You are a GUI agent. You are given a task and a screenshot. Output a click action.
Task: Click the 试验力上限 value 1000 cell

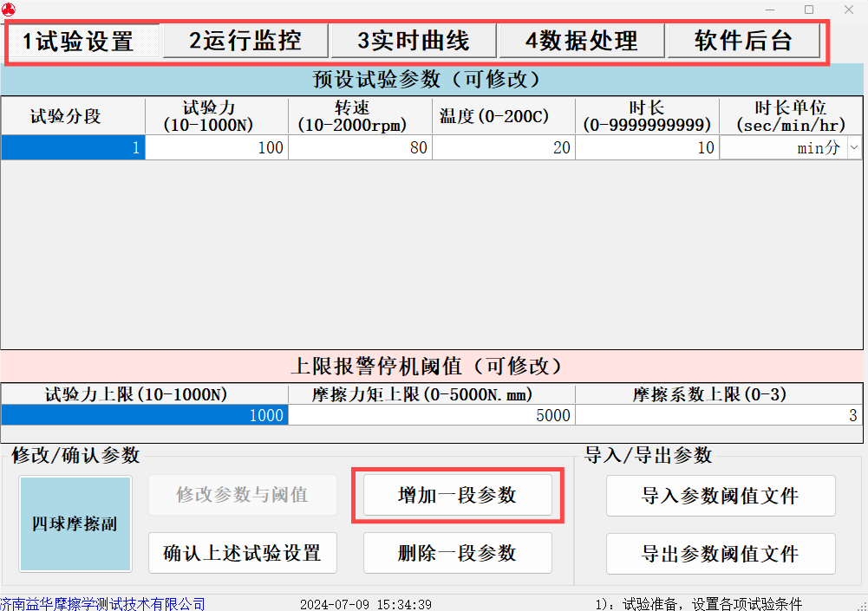[x=144, y=416]
